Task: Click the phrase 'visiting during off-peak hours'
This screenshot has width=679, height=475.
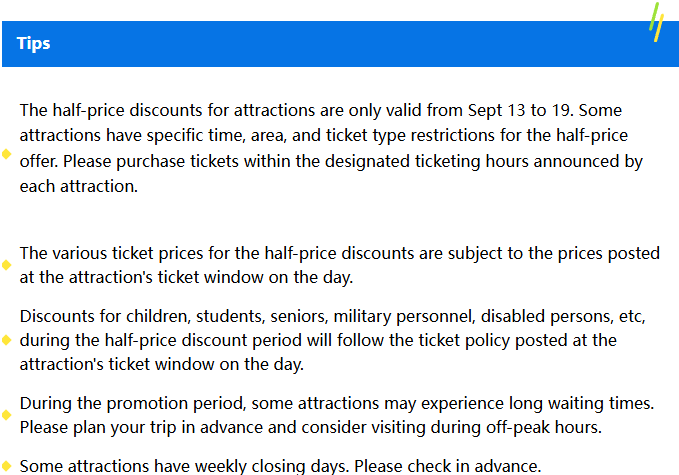Action: click(x=486, y=427)
